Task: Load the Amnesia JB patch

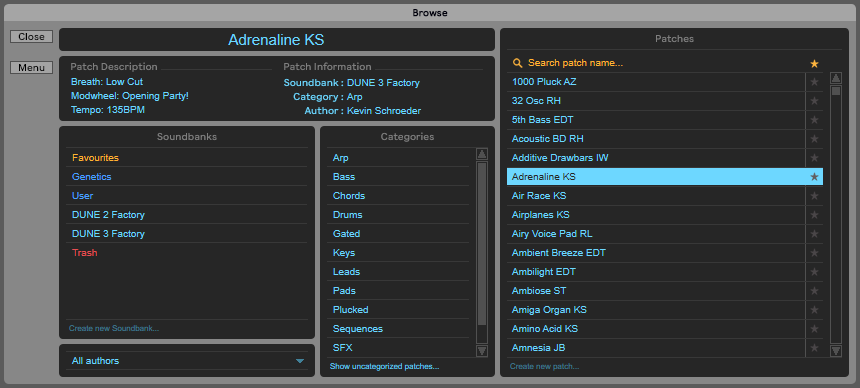Action: click(x=656, y=348)
